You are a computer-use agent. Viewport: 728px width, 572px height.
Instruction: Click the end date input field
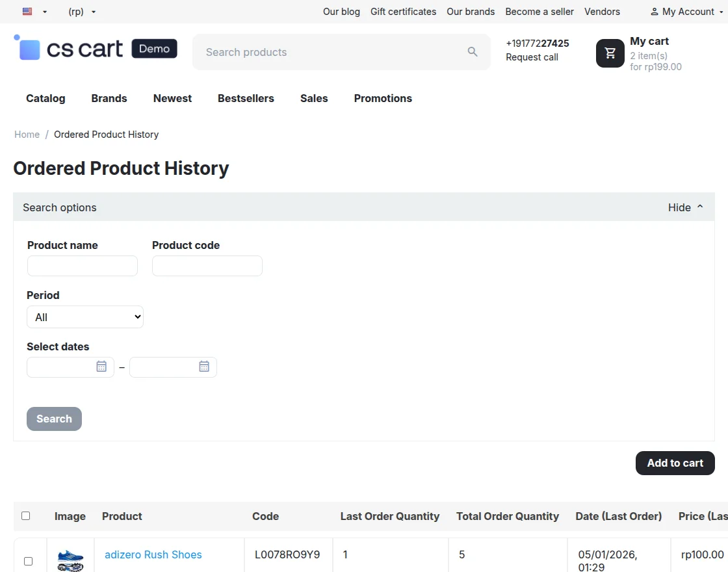click(173, 367)
